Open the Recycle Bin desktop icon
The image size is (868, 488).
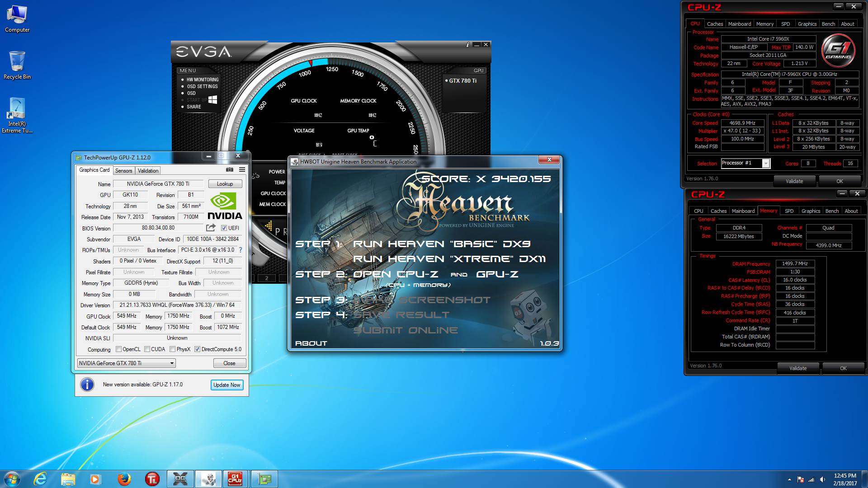tap(17, 66)
